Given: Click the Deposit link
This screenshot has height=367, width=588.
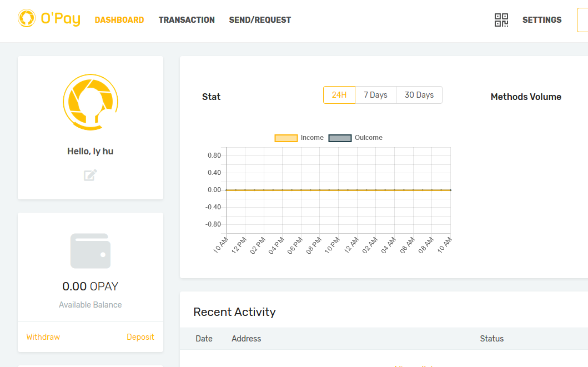Looking at the screenshot, I should pyautogui.click(x=140, y=337).
